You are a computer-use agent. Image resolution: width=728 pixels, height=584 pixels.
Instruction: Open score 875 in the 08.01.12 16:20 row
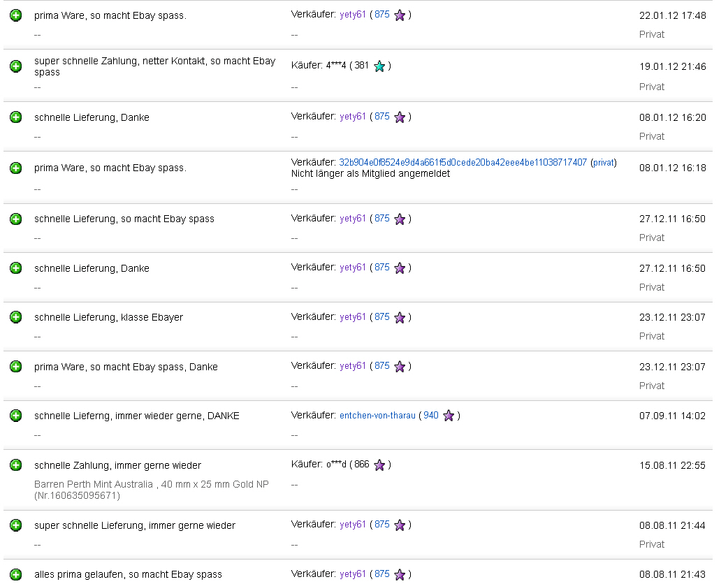point(382,117)
